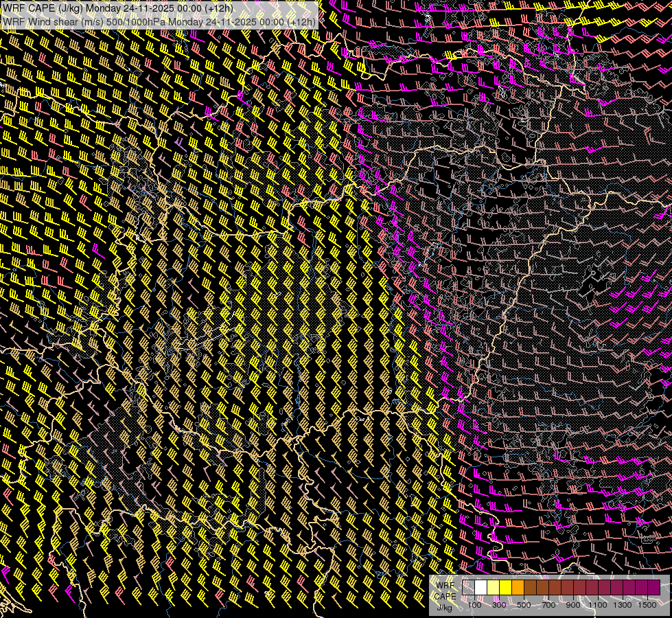Viewport: 672px width, 618px height.
Task: Choose the orange CAPE legend swatch
Action: [x=518, y=588]
